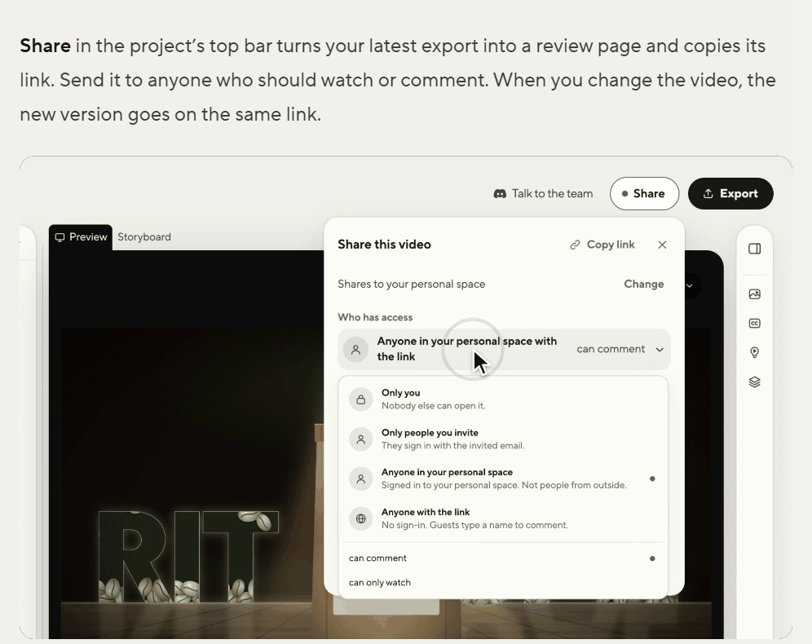Screen dimensions: 812x644
Task: Click person icon beside Anyone in your personal space
Action: [x=361, y=479]
